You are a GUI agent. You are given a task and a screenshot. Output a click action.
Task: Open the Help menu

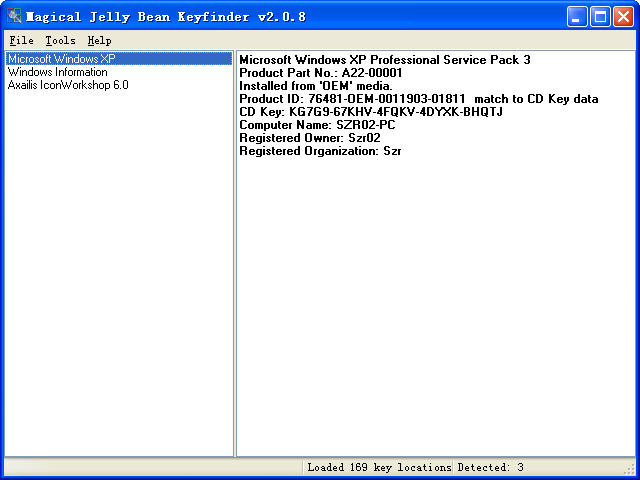pyautogui.click(x=99, y=40)
